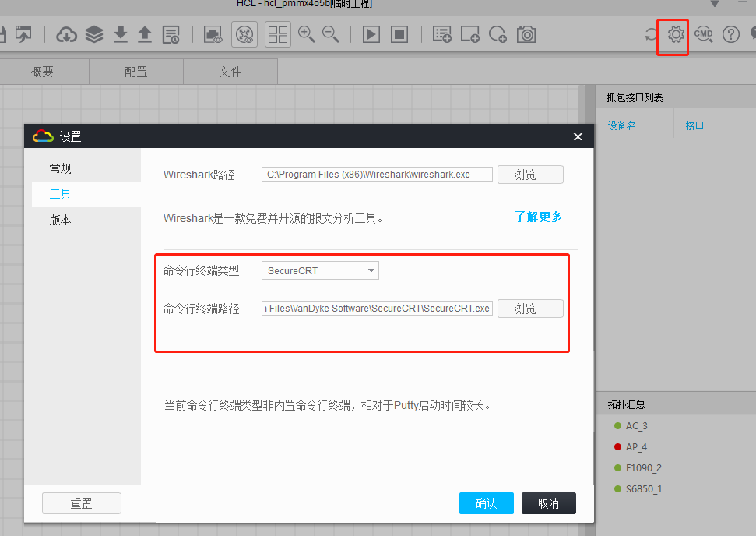Click the stop devices square icon
This screenshot has height=536, width=756.
[399, 35]
